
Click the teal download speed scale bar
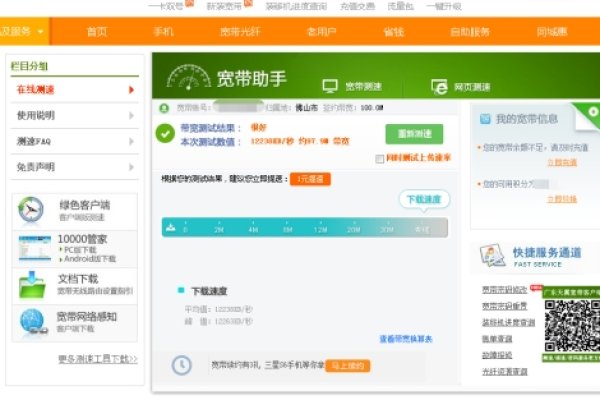pos(305,228)
